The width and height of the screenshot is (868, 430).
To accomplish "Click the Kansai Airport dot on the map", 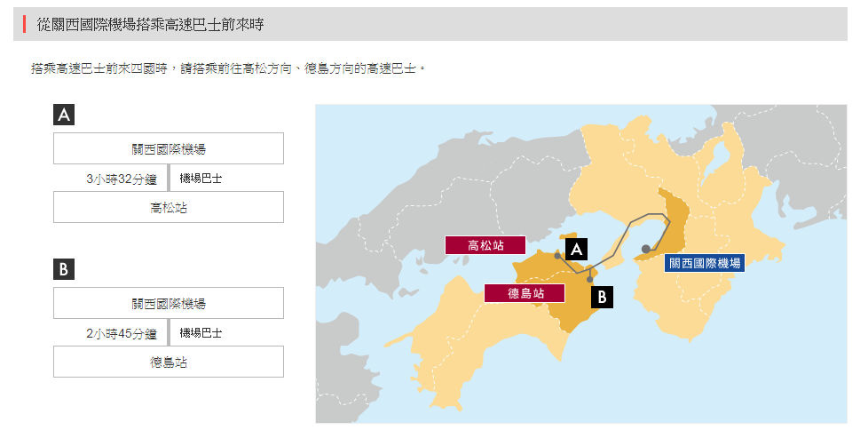I will [x=646, y=249].
